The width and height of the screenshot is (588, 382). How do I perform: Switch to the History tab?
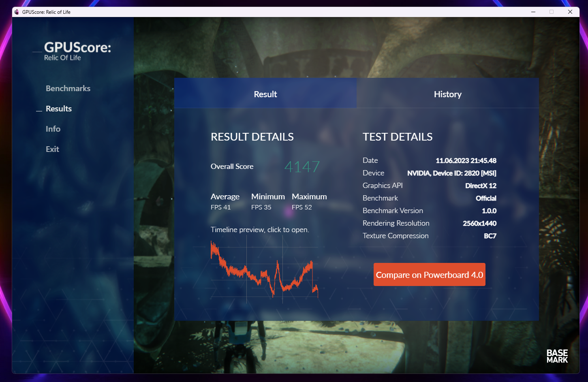coord(448,93)
